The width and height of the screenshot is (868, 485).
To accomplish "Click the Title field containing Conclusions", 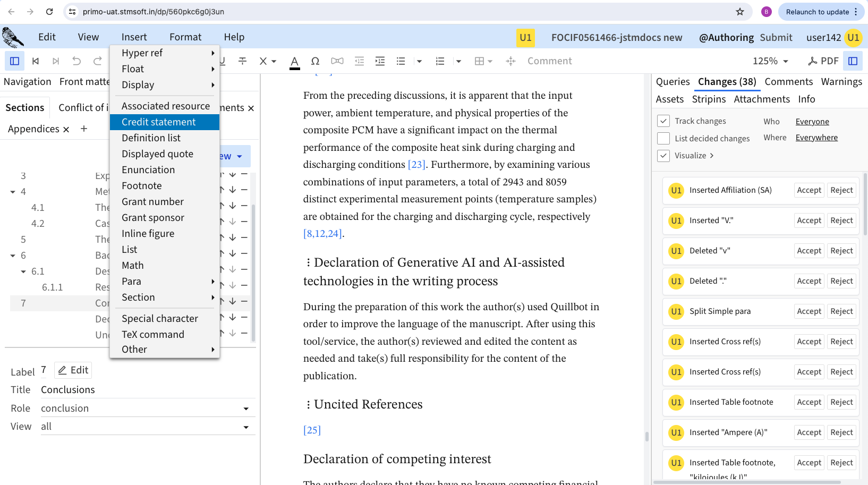I will click(147, 390).
